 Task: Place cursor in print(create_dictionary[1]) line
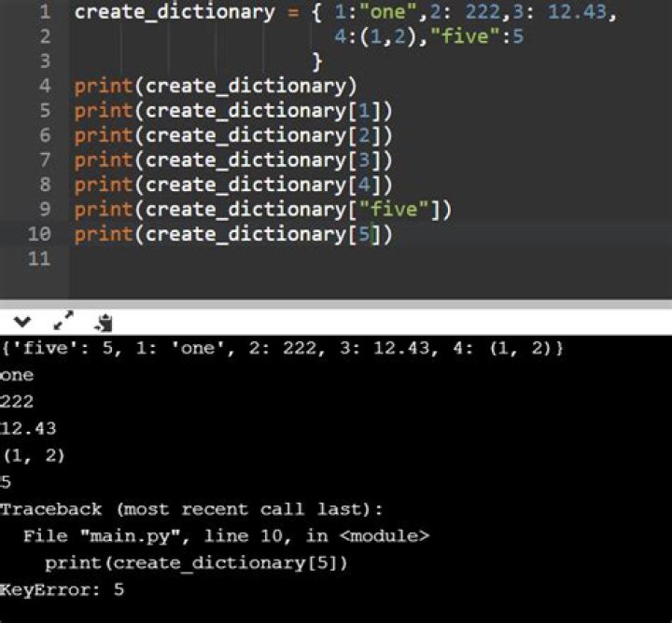pyautogui.click(x=233, y=111)
